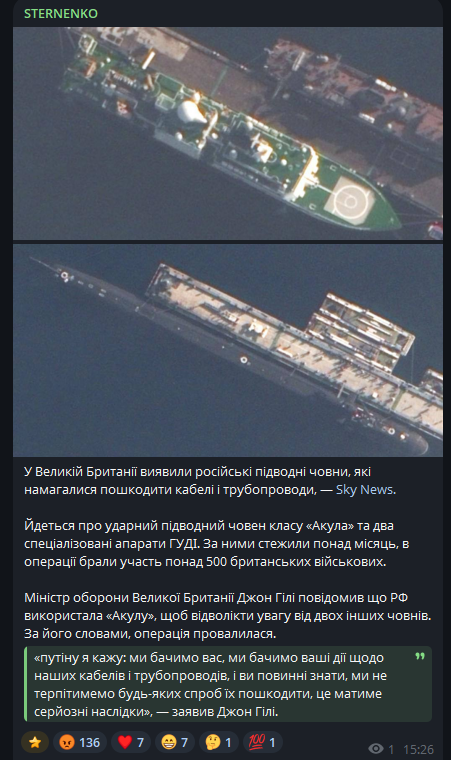Follow the Sky News link

(365, 490)
